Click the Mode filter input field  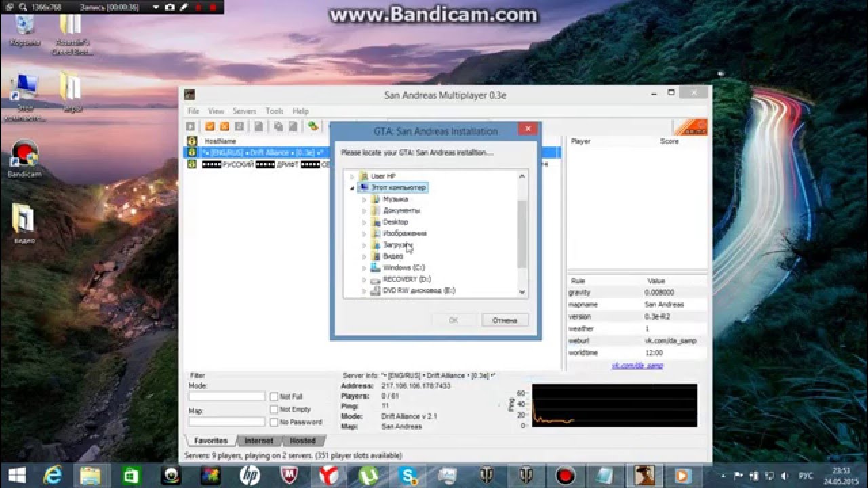click(x=226, y=396)
